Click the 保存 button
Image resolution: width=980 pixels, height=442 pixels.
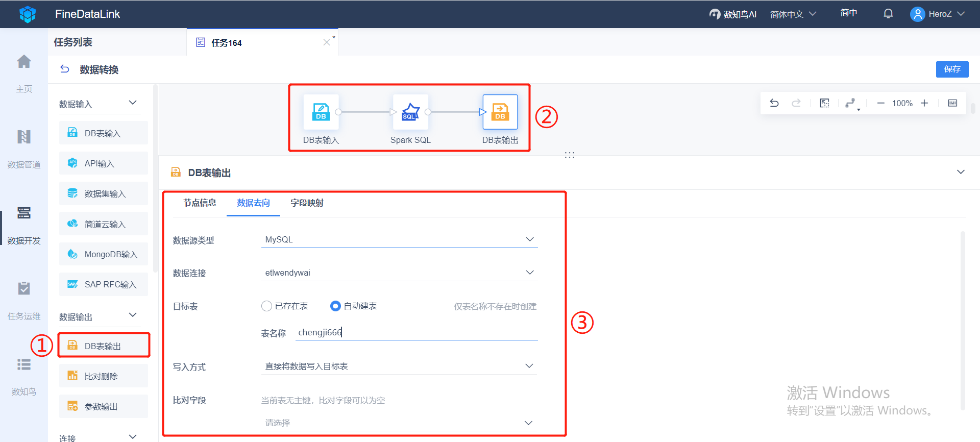click(952, 69)
